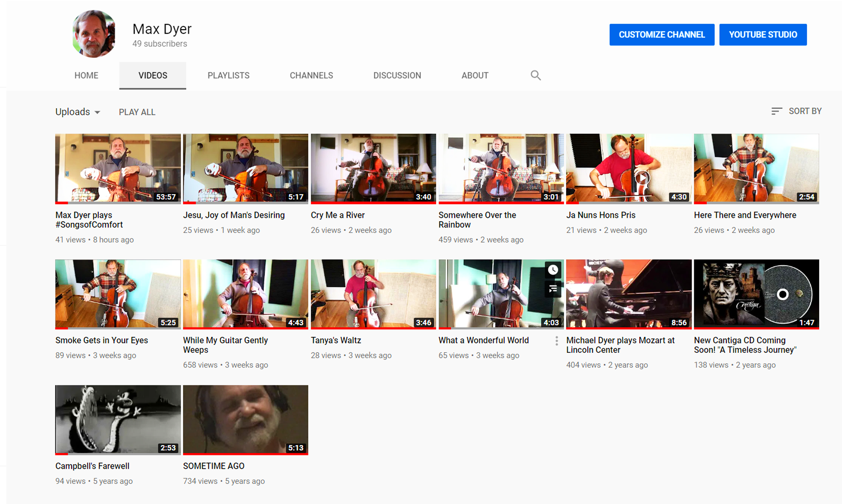Screen dimensions: 842x504
Task: Click the 1:47 duration badge
Action: point(806,322)
